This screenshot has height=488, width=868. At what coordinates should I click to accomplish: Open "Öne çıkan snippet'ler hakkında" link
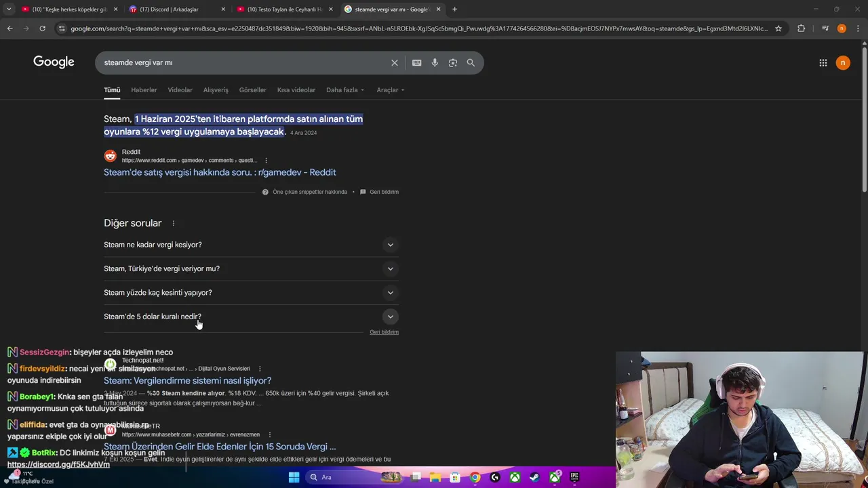(309, 192)
